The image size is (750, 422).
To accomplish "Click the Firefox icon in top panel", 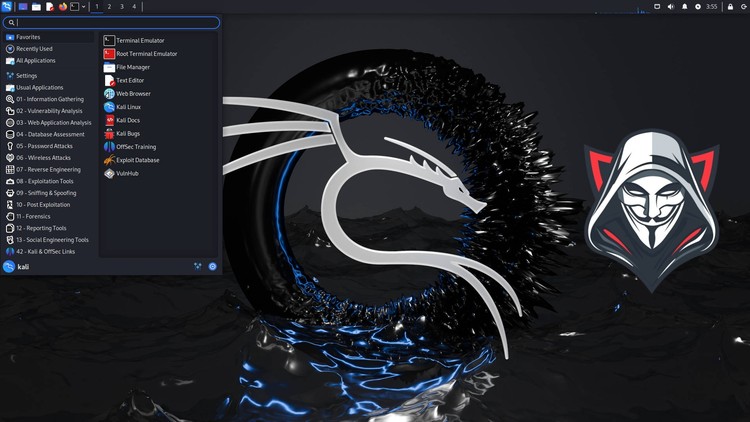I will pos(63,6).
